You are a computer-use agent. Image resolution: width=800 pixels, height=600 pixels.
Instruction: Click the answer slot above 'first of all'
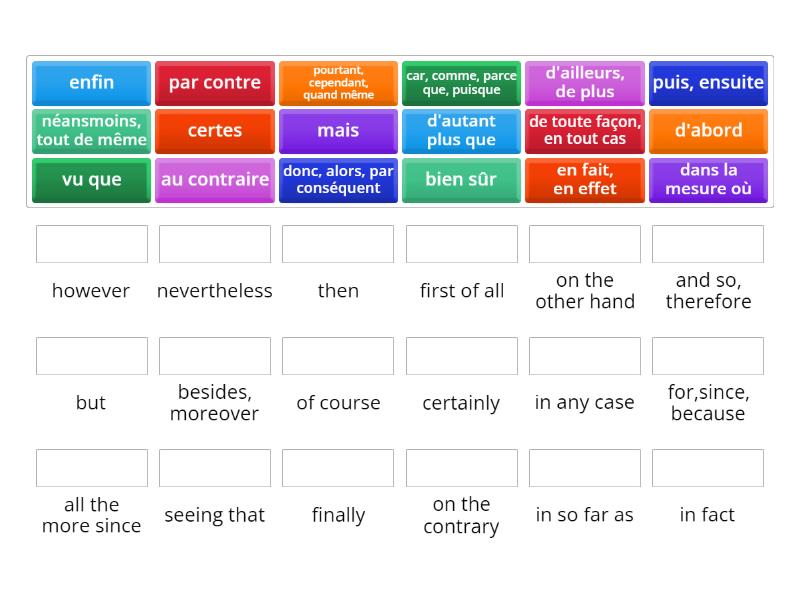point(461,243)
